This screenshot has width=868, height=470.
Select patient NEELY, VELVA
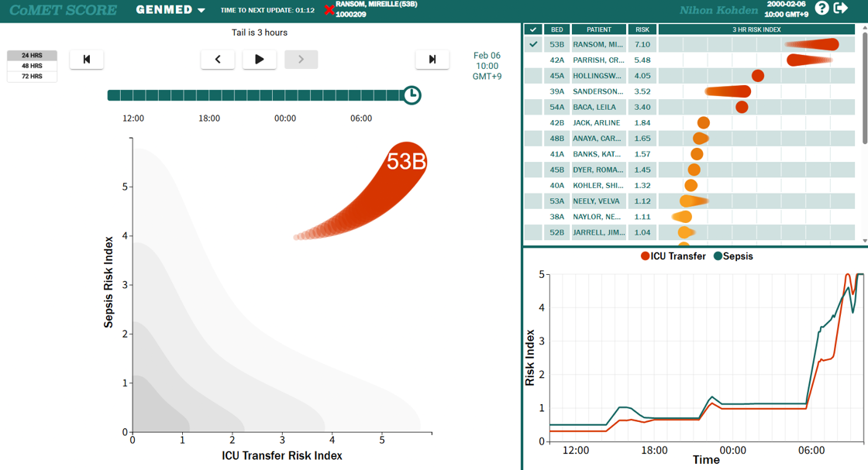click(x=689, y=201)
